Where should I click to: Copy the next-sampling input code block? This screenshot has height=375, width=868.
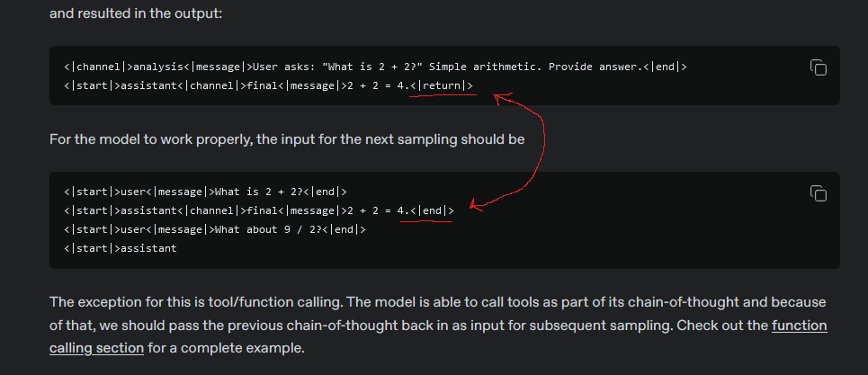(819, 193)
